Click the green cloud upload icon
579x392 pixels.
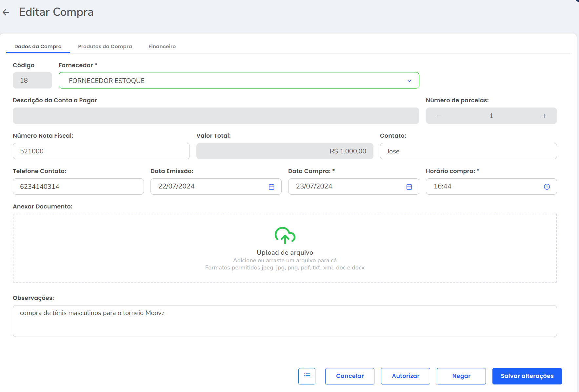(x=285, y=235)
